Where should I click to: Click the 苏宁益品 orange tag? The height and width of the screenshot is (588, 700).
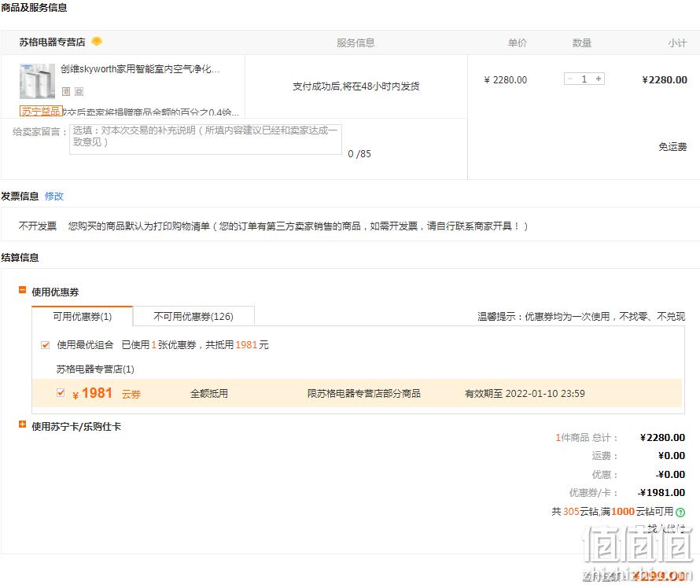[41, 111]
